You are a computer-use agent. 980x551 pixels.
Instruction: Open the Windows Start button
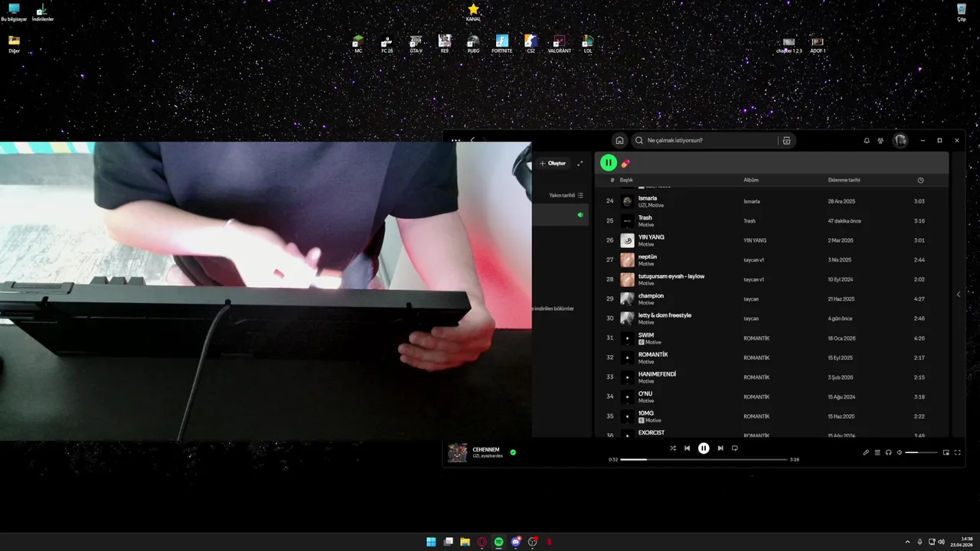coord(431,542)
